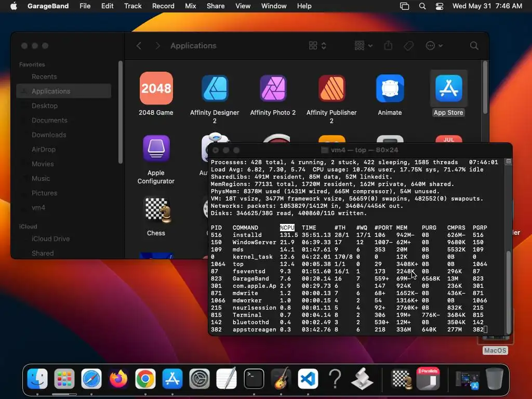Open the Chess app in Applications window
Image resolution: width=532 pixels, height=399 pixels.
pos(157,210)
